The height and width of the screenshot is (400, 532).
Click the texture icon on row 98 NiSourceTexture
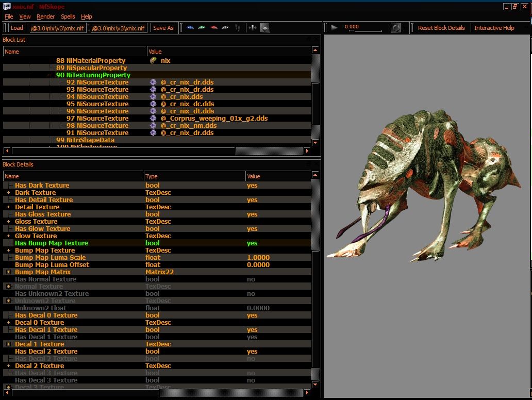pyautogui.click(x=153, y=126)
